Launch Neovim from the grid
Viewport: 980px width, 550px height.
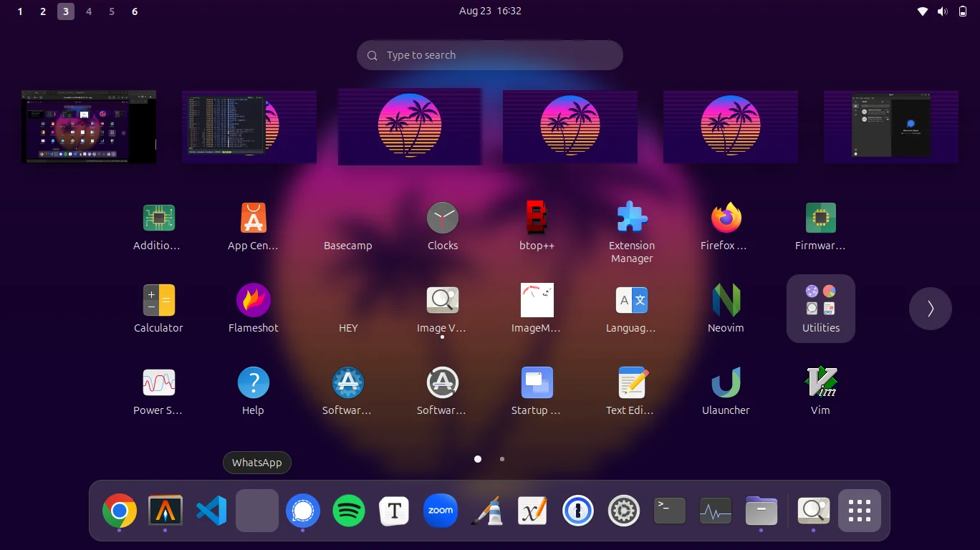(726, 300)
